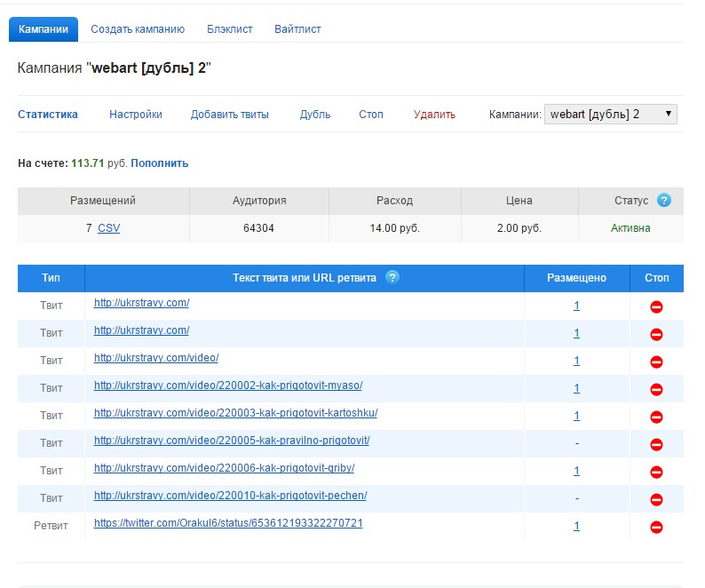Click the Расход column header

[x=394, y=201]
